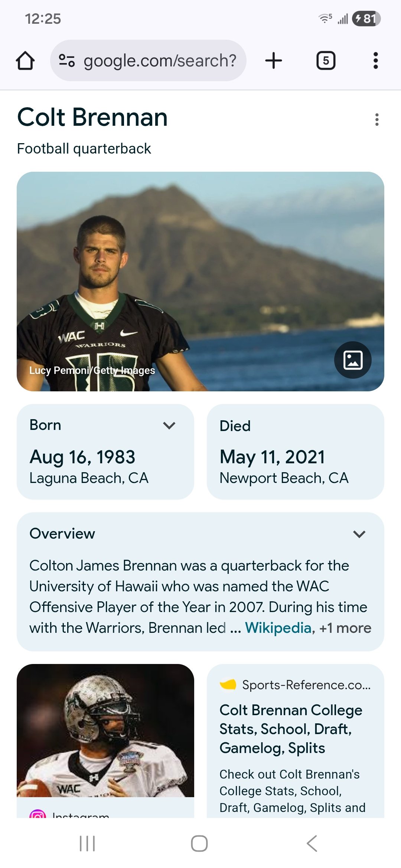This screenshot has width=401, height=868.
Task: Tap the '+1 more' sources link
Action: click(x=345, y=628)
